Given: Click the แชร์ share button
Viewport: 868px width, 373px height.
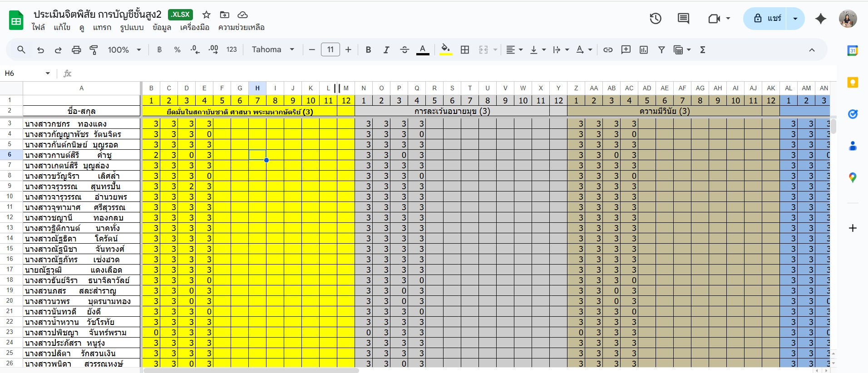Looking at the screenshot, I should 768,19.
